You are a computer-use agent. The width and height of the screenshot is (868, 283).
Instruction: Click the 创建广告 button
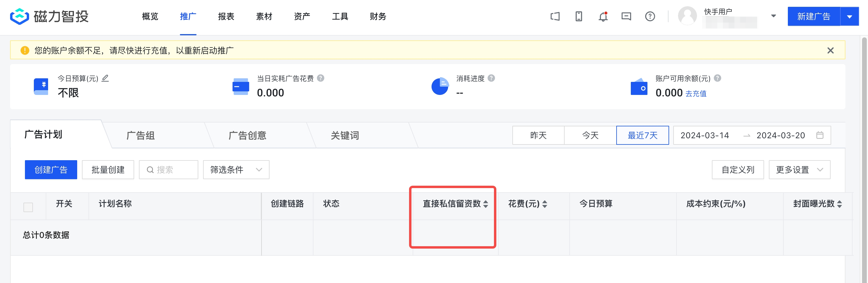coord(51,169)
